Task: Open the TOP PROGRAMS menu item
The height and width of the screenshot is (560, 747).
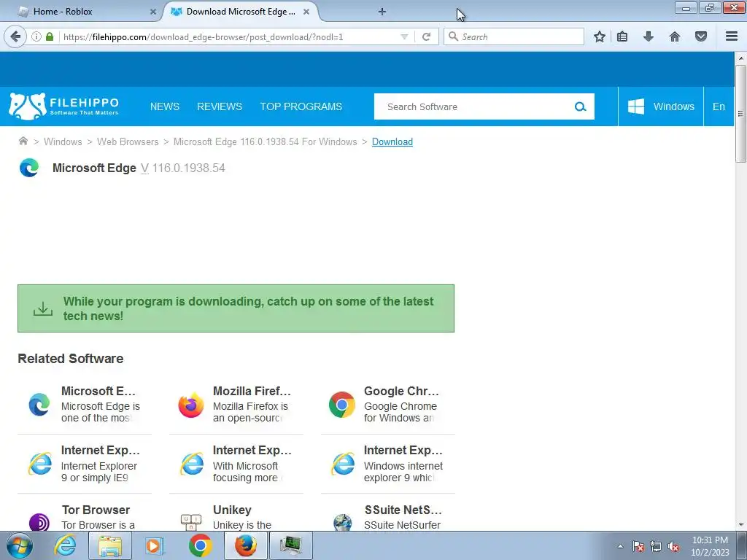Action: coord(301,106)
